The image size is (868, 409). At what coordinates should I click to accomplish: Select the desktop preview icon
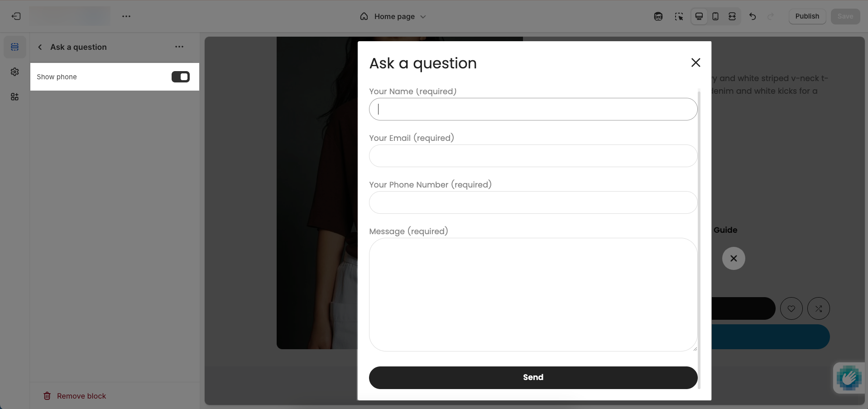[699, 16]
